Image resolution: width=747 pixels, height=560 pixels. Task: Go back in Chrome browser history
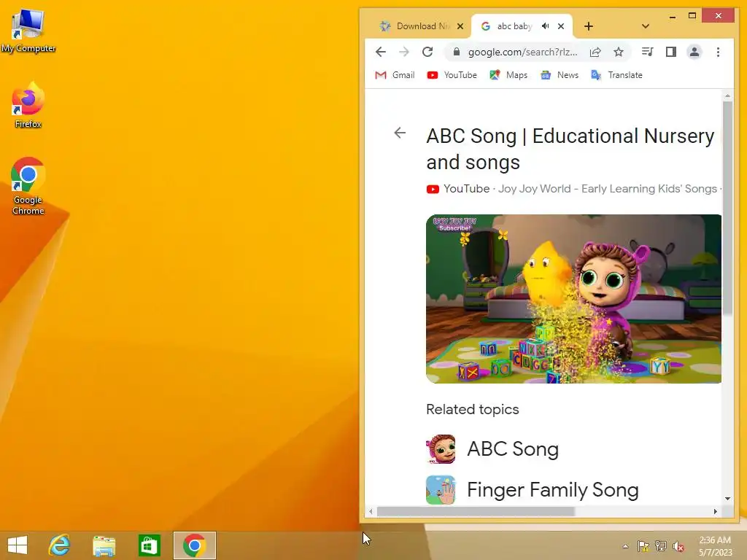pos(380,52)
